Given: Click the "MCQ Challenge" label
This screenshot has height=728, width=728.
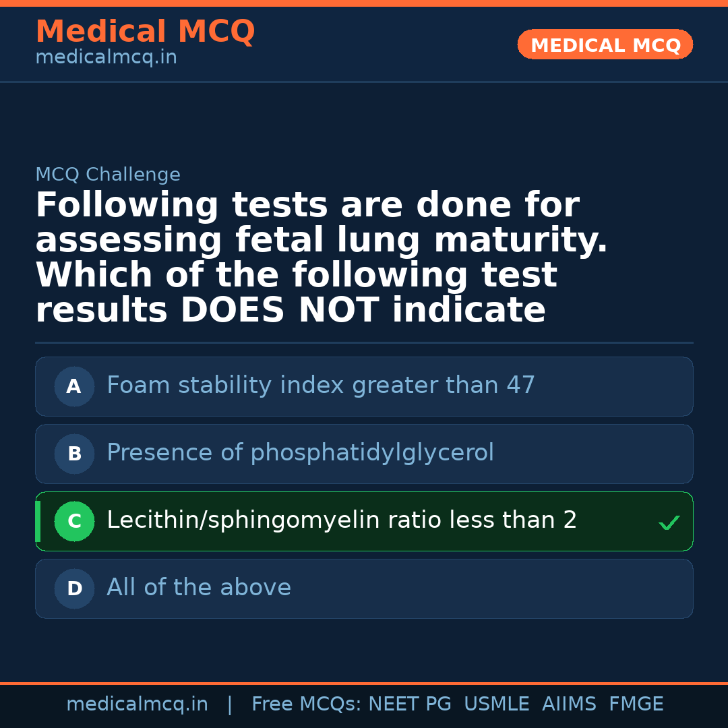Looking at the screenshot, I should pos(108,175).
